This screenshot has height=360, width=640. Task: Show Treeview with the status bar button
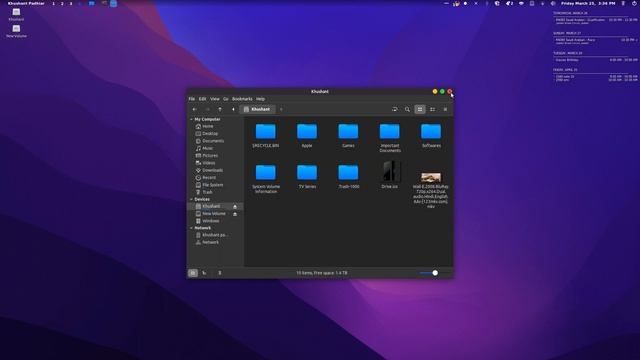point(204,273)
